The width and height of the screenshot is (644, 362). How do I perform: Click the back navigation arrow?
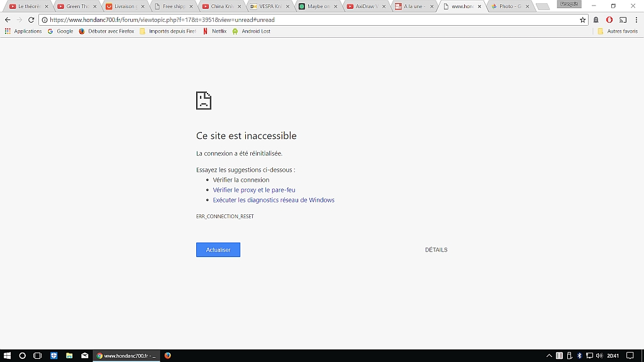click(x=8, y=19)
